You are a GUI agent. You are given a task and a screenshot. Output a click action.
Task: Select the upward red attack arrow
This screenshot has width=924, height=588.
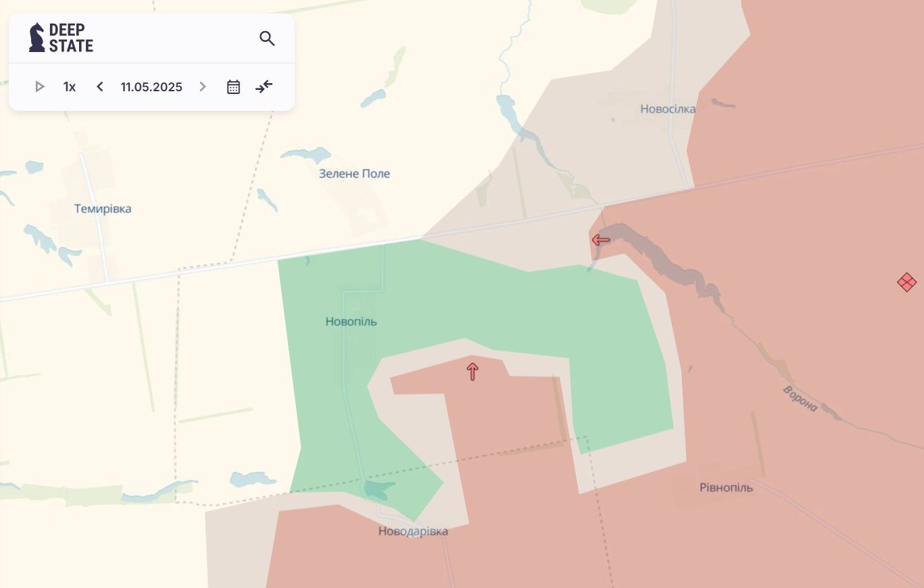coord(472,370)
